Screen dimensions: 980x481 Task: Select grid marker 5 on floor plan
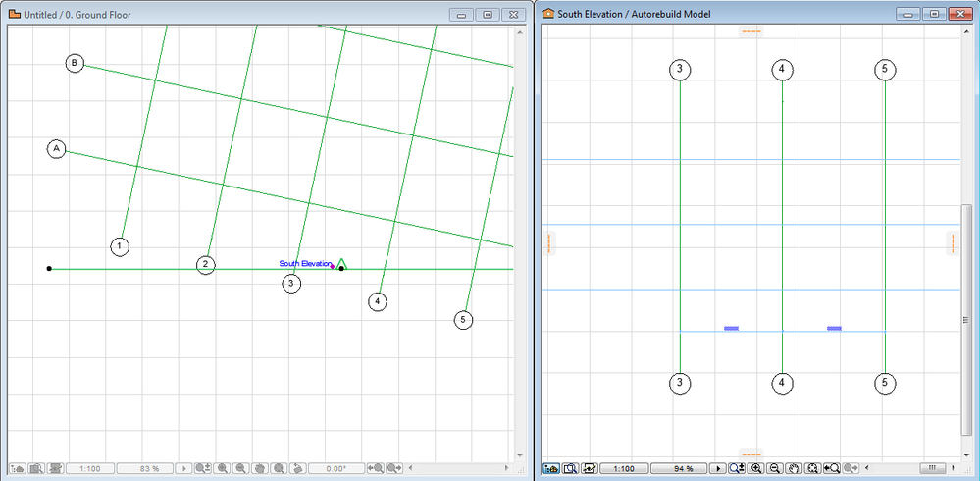click(462, 320)
